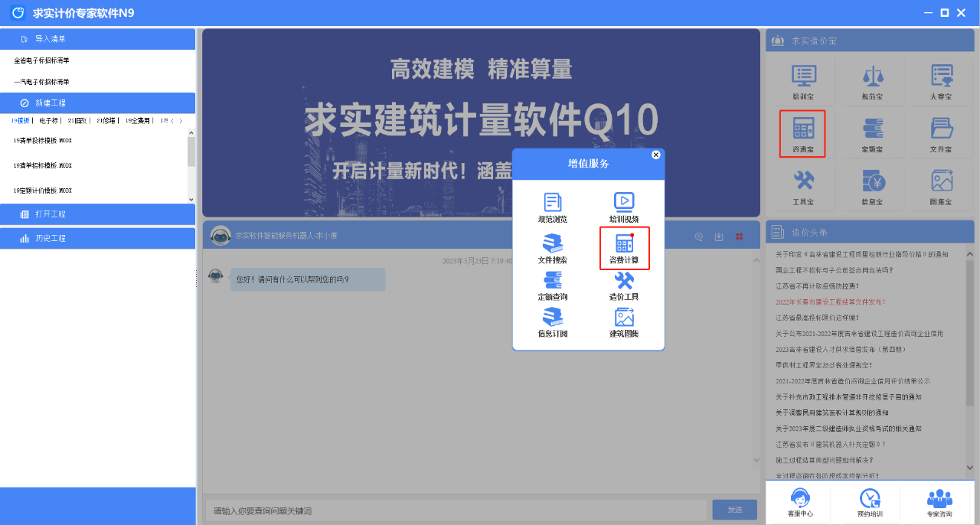Viewport: 980px width, 525px height.
Task: Open 咨费宝 calculator icon
Action: click(802, 134)
